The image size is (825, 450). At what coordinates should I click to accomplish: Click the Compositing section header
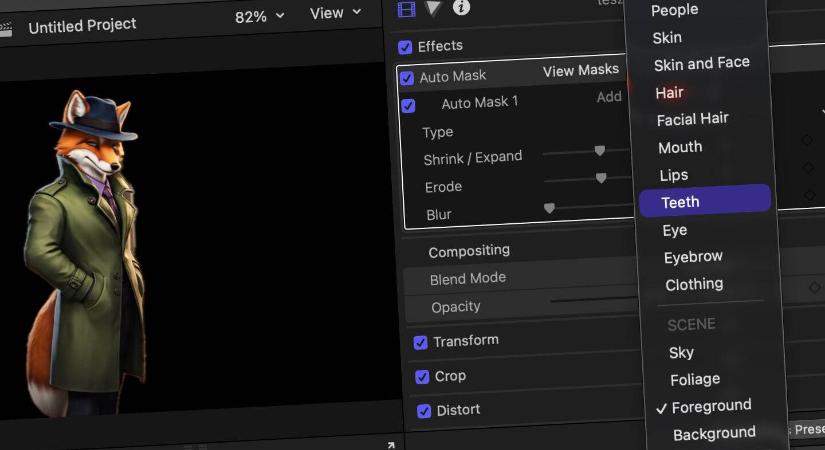tap(469, 251)
